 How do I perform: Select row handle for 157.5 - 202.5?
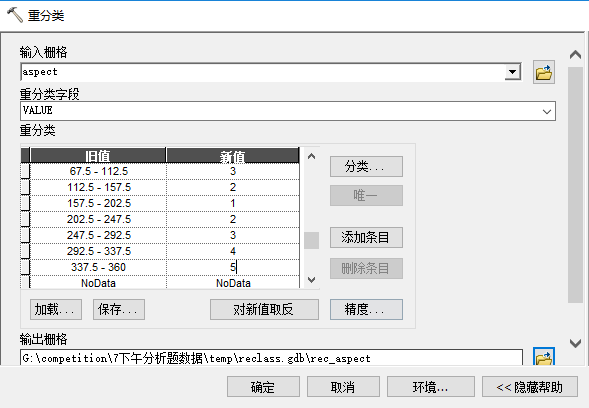[25, 203]
